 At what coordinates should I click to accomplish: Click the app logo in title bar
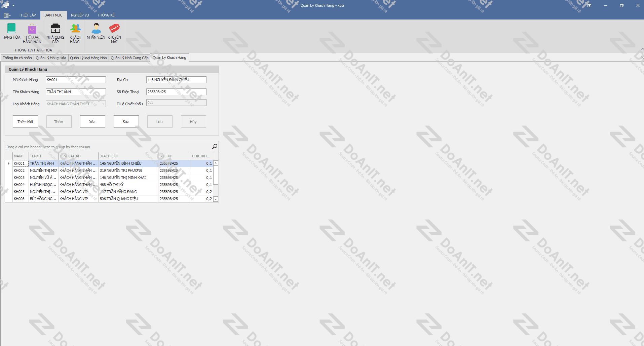click(6, 5)
